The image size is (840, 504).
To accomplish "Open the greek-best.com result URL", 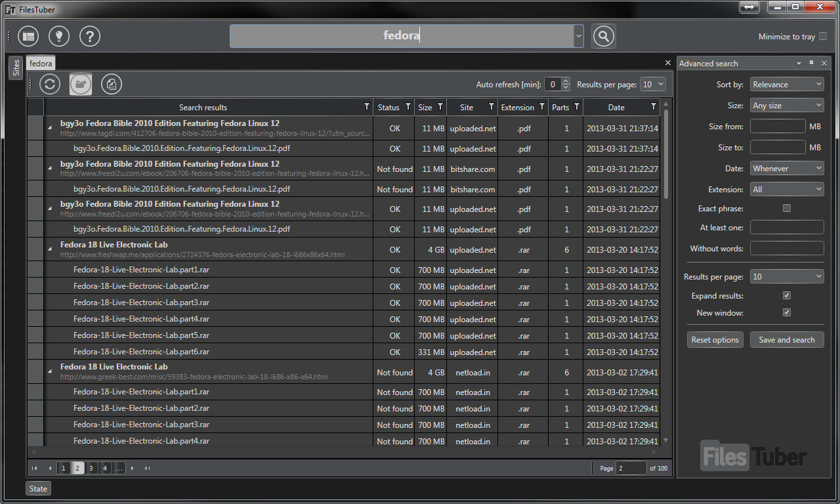I will (194, 377).
